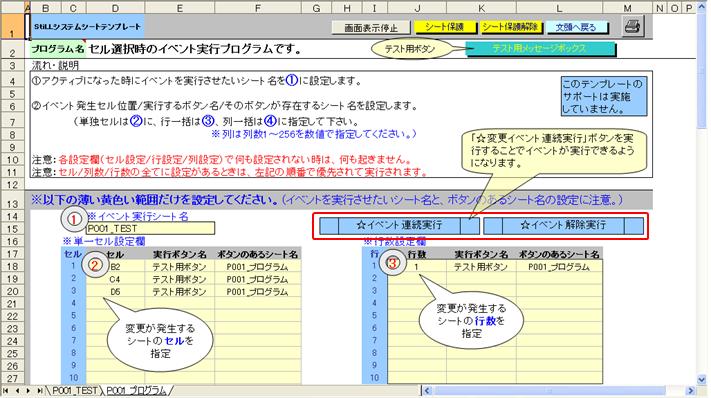Click the 画面表示停止 button
The width and height of the screenshot is (711, 398).
371,28
